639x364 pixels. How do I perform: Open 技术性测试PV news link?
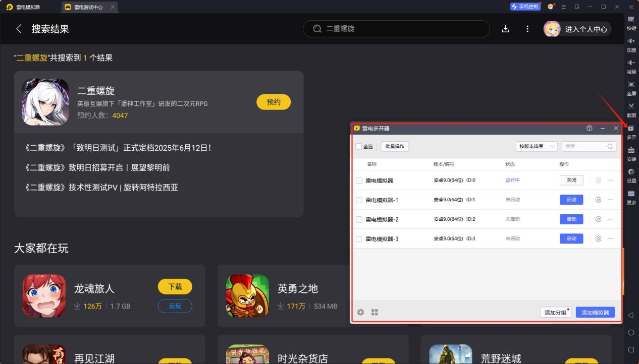[101, 188]
